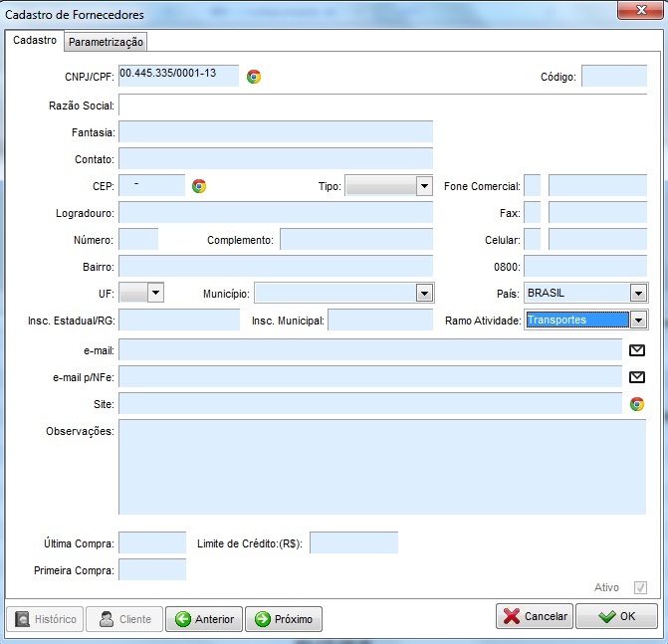Expand the Tipo dropdown
This screenshot has height=644, width=668.
[424, 186]
